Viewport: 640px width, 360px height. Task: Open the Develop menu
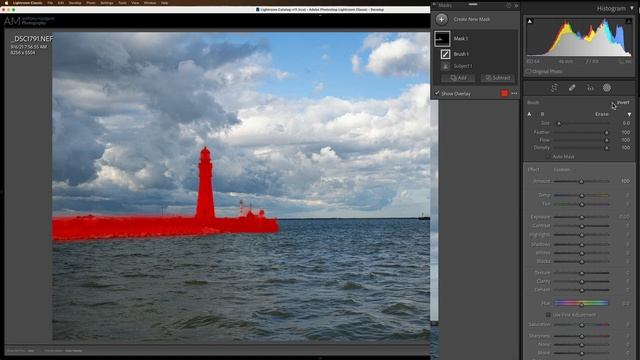pos(75,3)
